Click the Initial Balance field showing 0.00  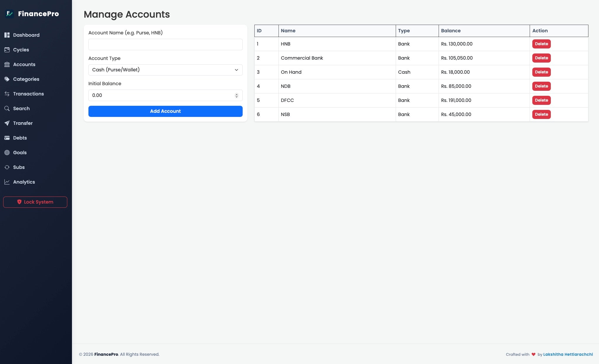pos(165,95)
